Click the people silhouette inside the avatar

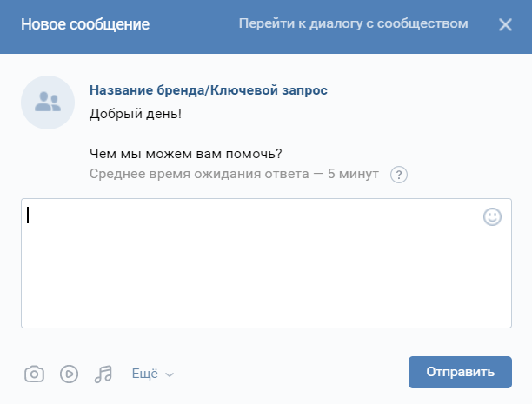[48, 103]
